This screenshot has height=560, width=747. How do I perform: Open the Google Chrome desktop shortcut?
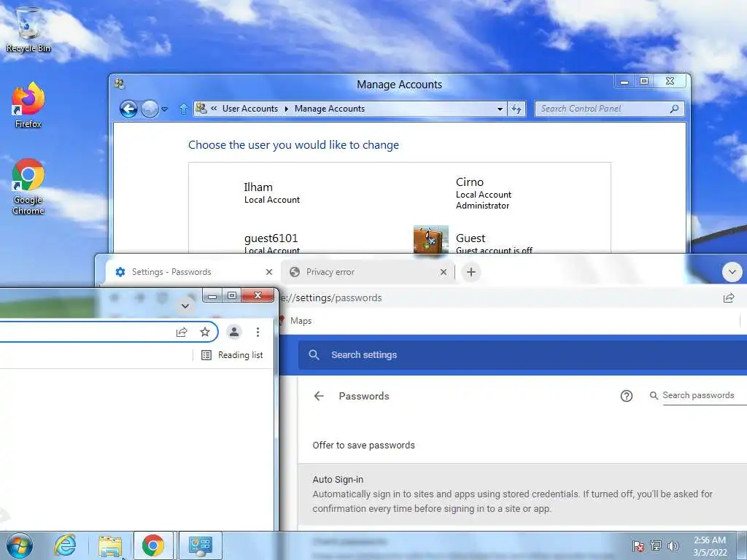[x=28, y=186]
